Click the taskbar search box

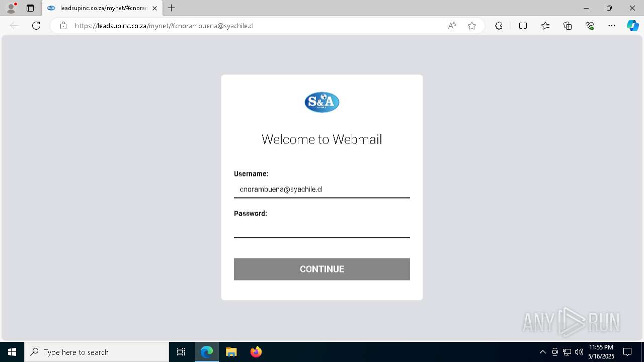click(97, 352)
